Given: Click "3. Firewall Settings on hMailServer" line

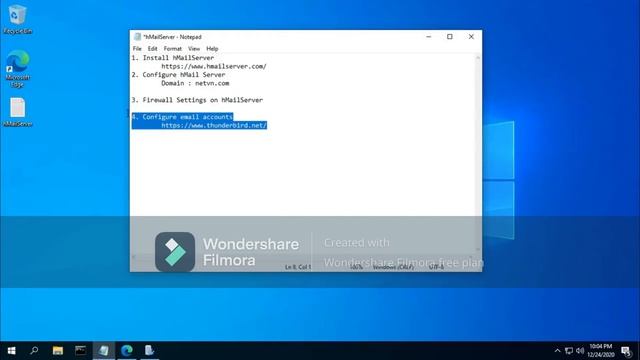Looking at the screenshot, I should pos(197,100).
